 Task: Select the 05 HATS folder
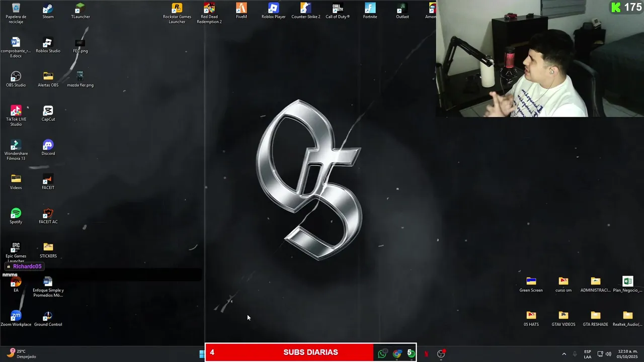(531, 319)
